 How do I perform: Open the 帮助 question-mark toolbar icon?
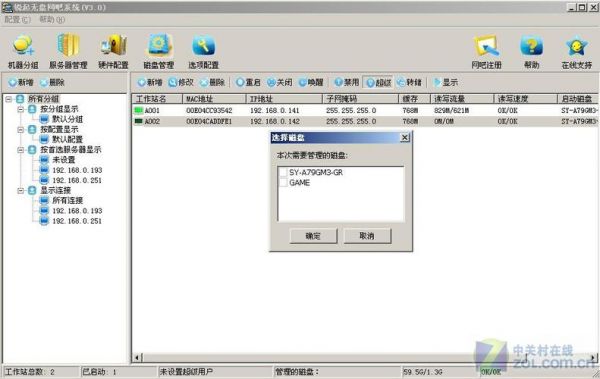pyautogui.click(x=532, y=52)
